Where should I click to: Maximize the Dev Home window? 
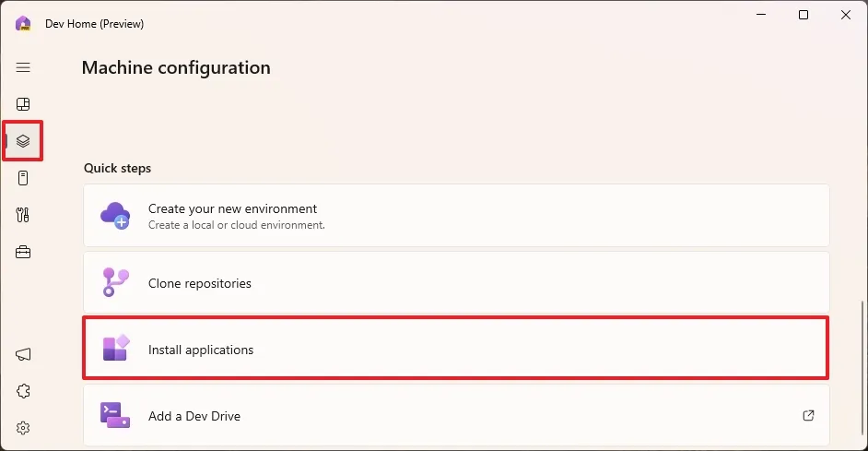(803, 15)
